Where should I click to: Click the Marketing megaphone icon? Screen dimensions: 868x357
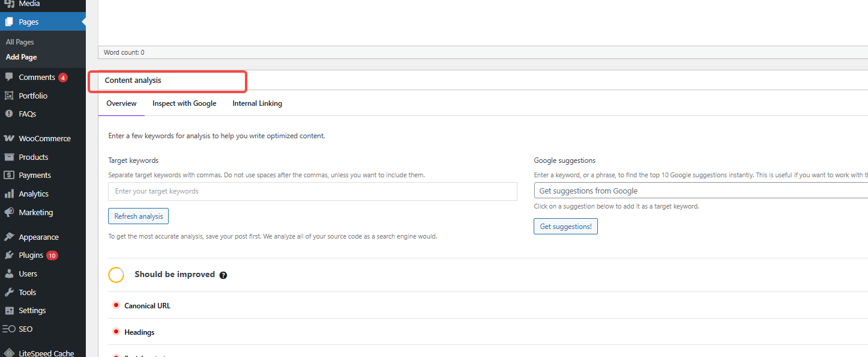click(x=9, y=212)
